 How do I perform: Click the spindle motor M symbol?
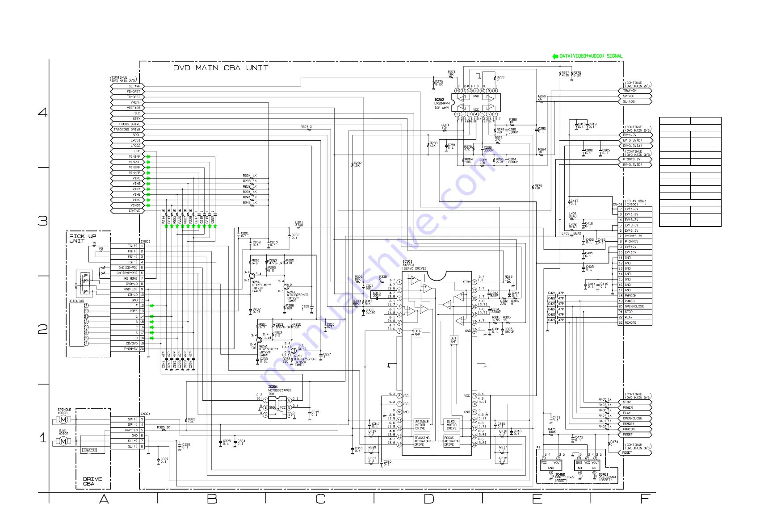[63, 419]
